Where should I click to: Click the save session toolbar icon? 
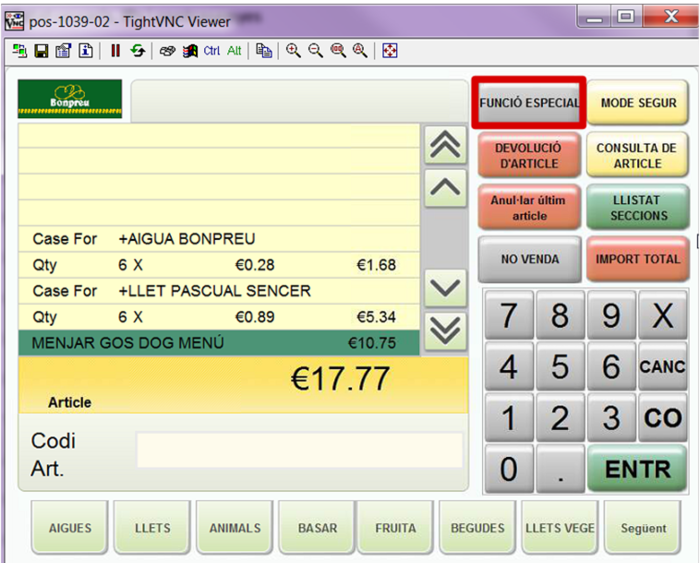[x=41, y=51]
